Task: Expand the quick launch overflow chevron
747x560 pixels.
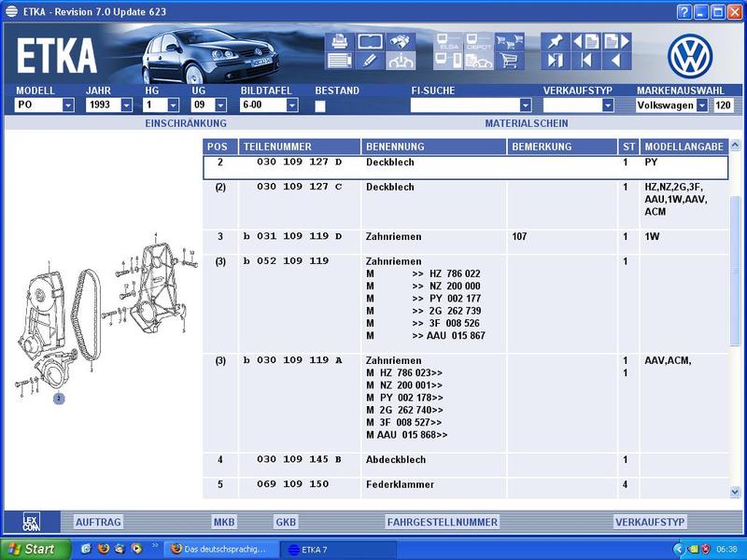Action: coord(154,545)
